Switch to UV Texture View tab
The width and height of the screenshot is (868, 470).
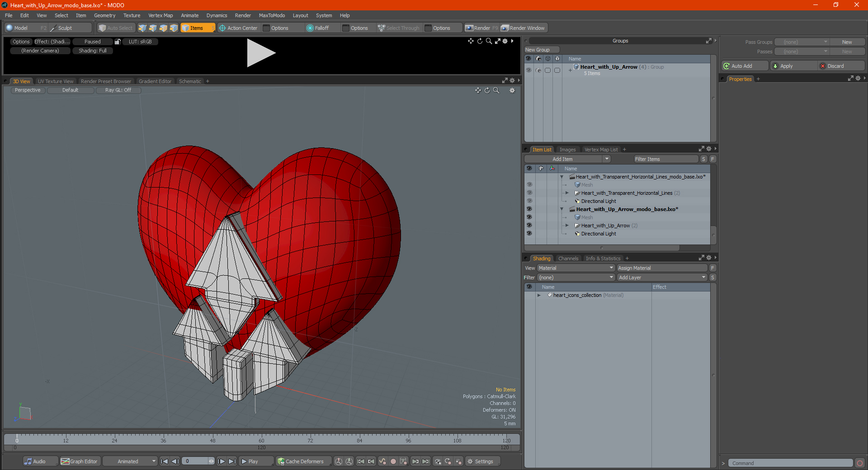tap(56, 81)
